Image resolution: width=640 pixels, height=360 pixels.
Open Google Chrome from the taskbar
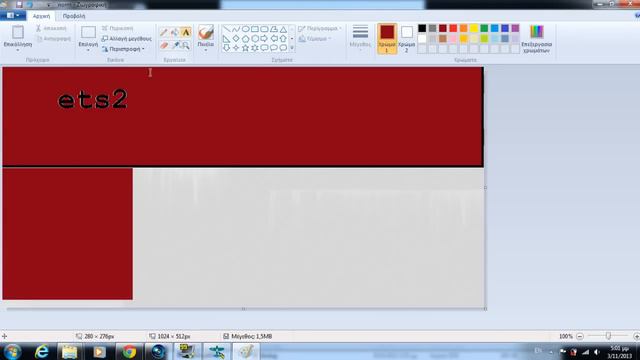(x=129, y=351)
